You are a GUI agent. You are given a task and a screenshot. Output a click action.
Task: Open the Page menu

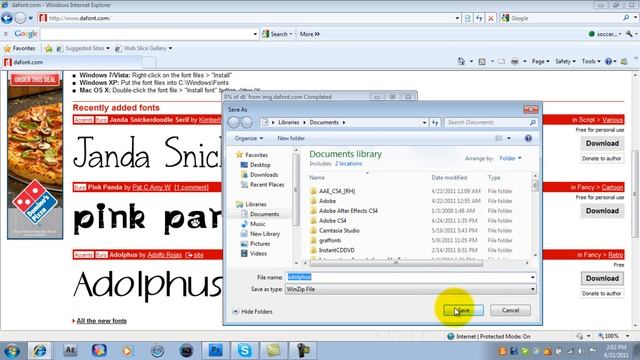[540, 62]
